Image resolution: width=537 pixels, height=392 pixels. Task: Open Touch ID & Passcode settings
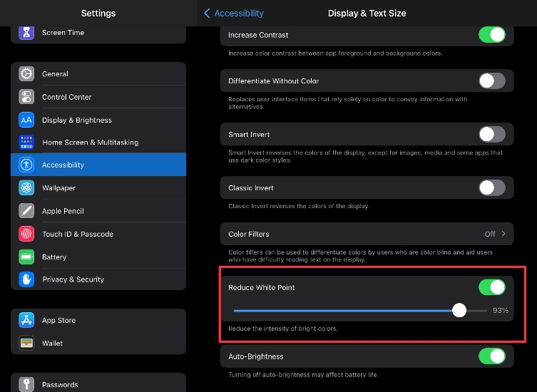click(x=98, y=234)
